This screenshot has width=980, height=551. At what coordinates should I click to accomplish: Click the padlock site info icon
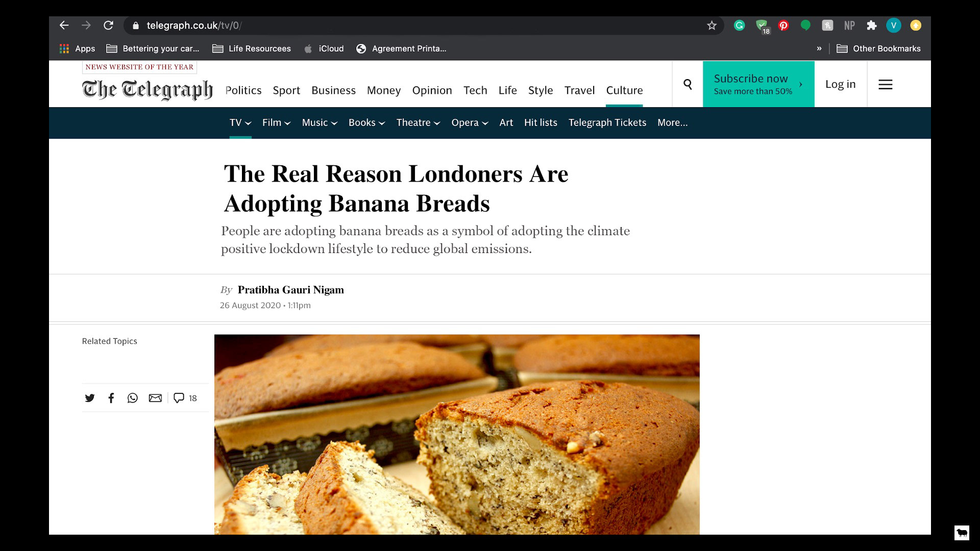tap(135, 26)
